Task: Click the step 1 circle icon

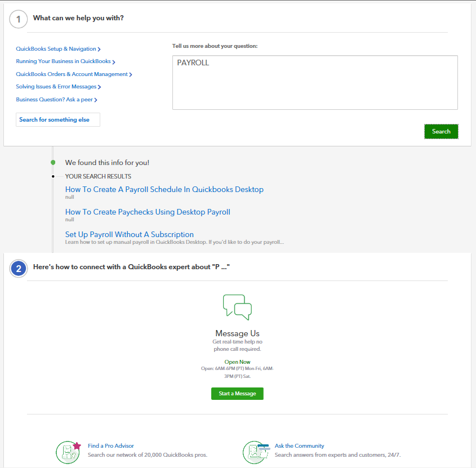Action: [19, 19]
